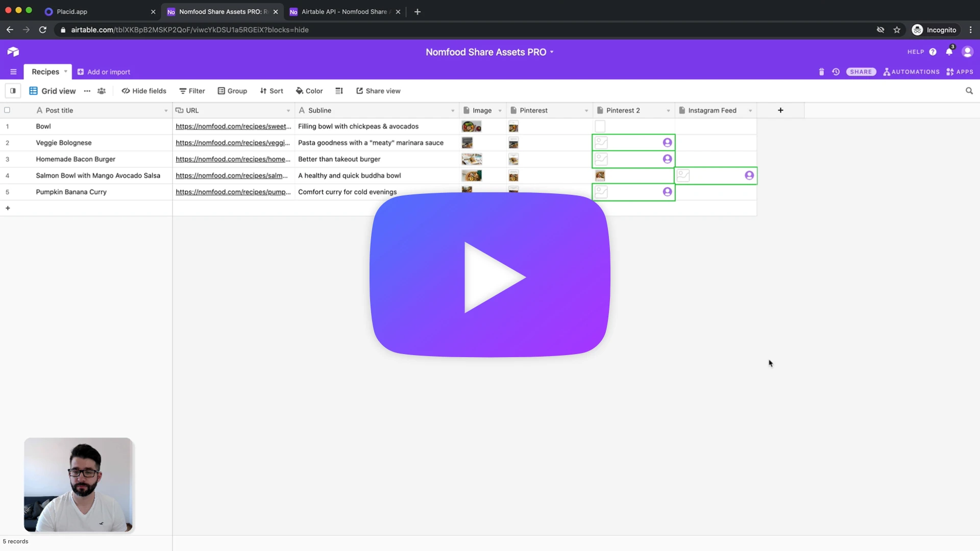
Task: Click the view collaborators people icon
Action: pos(102,91)
